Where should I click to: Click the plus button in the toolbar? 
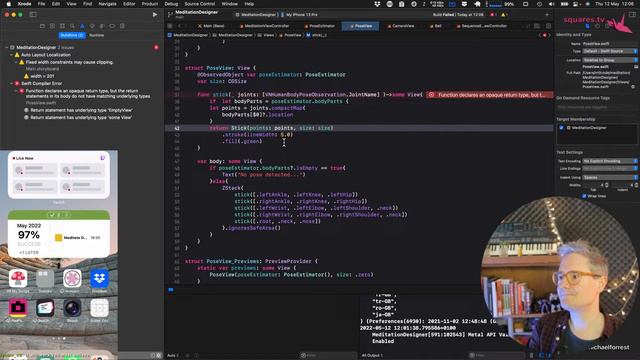click(547, 15)
